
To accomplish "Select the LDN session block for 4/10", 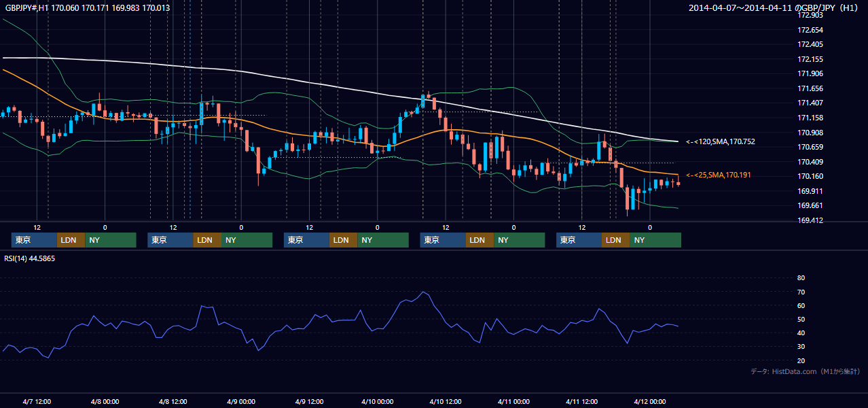I will (x=480, y=240).
